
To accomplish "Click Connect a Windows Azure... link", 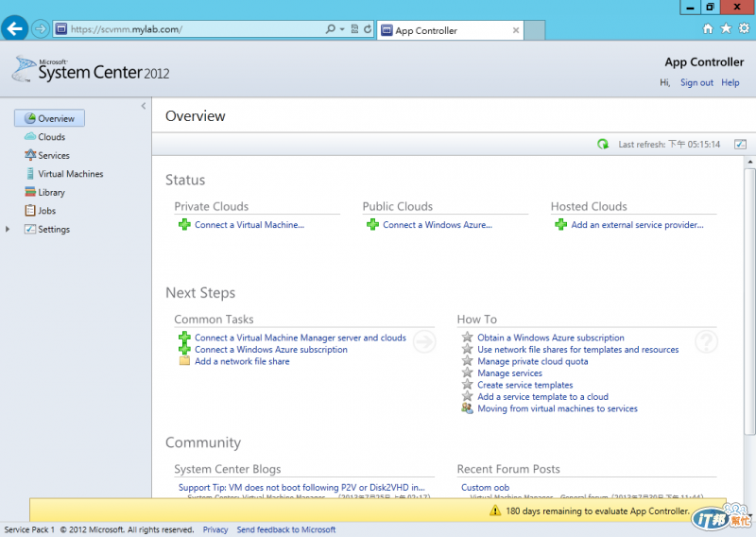I will pyautogui.click(x=438, y=225).
